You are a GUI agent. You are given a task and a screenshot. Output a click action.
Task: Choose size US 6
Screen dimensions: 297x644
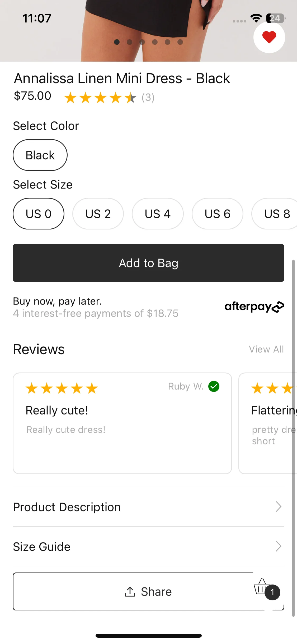pos(218,214)
